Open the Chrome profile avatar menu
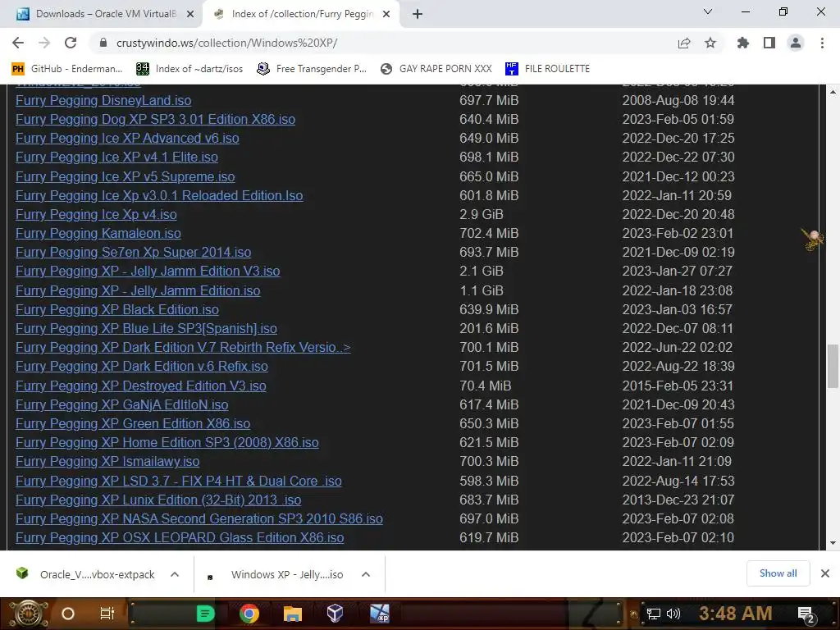Screen dimensions: 840x630 [x=796, y=43]
